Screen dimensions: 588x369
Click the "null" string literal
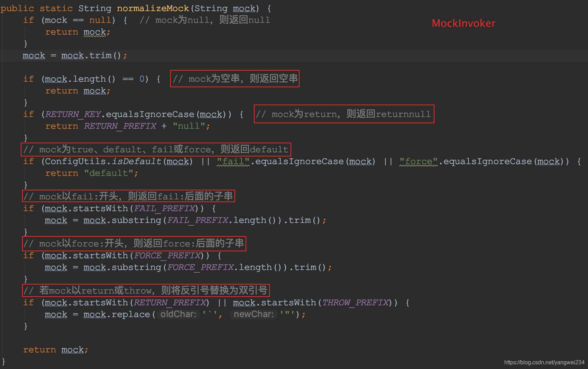[x=189, y=126]
